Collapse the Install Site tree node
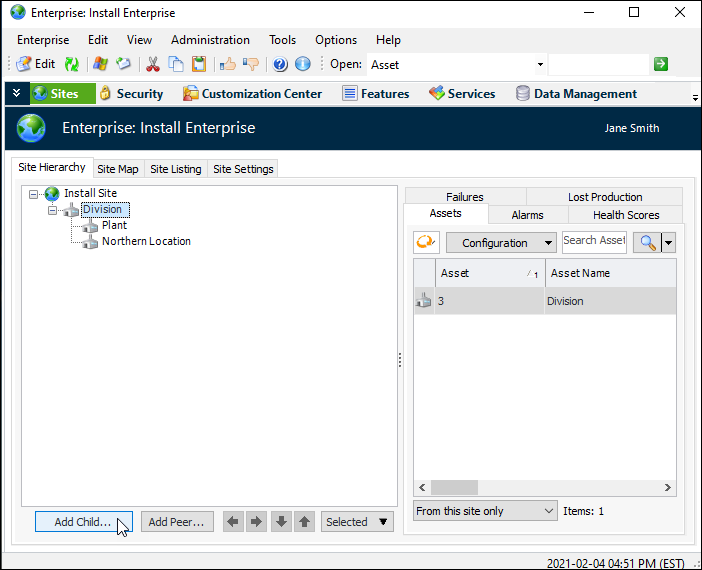 34,194
